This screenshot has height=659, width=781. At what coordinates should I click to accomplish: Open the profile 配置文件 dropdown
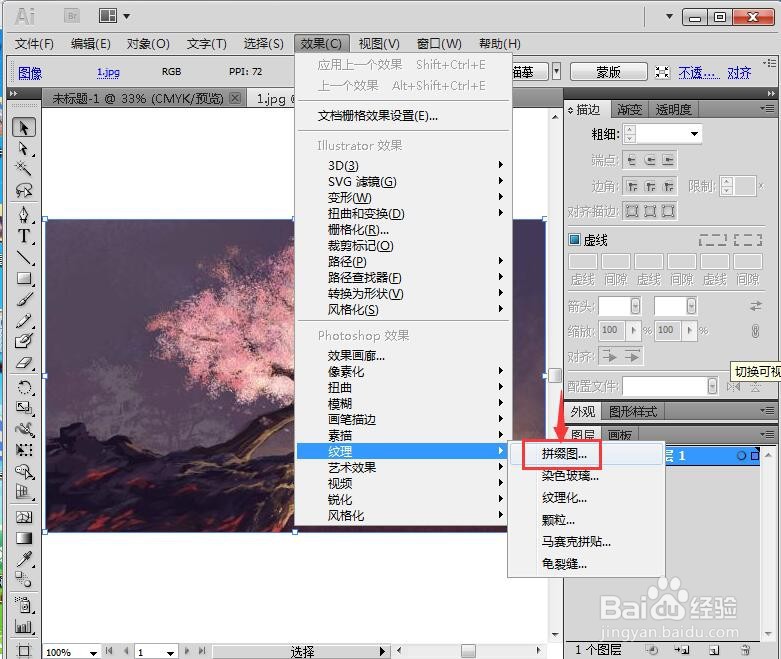(713, 386)
